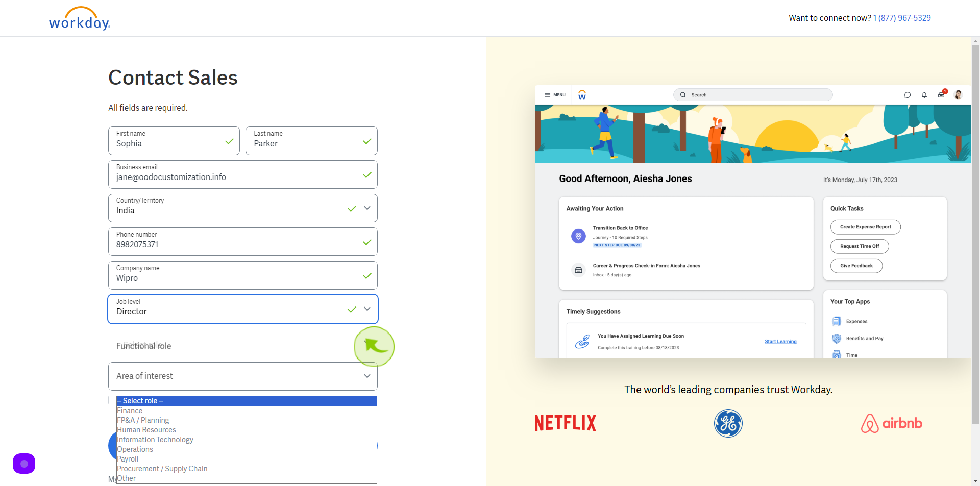
Task: Choose Finance from the role list
Action: tap(247, 411)
